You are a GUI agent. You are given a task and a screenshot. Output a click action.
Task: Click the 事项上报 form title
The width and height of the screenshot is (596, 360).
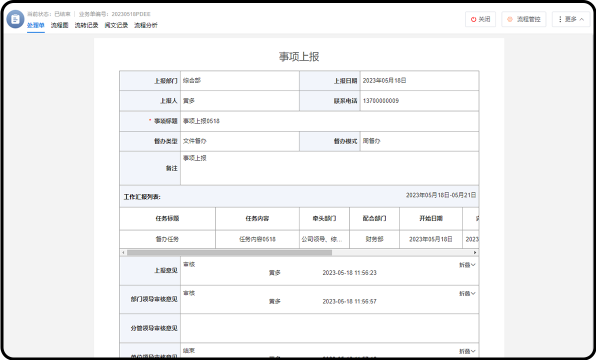[x=299, y=57]
